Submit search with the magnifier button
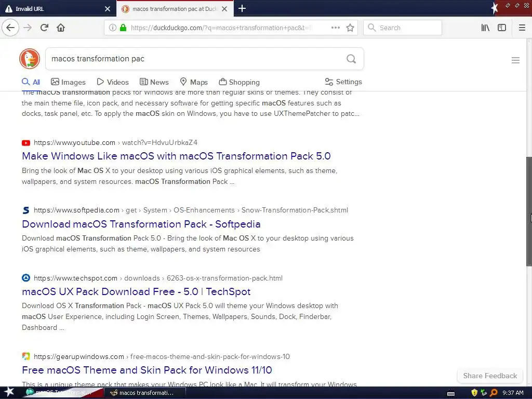 point(351,59)
